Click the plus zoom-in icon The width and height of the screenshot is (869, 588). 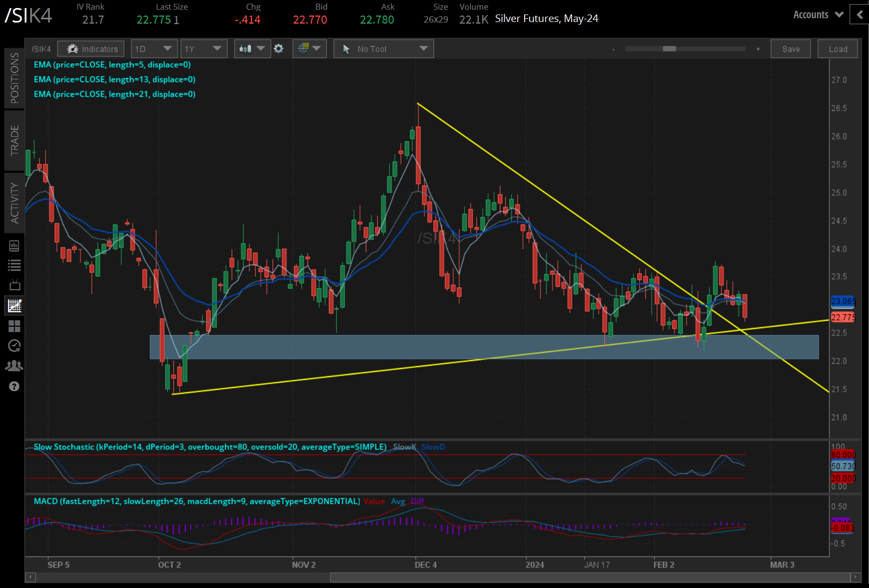758,49
